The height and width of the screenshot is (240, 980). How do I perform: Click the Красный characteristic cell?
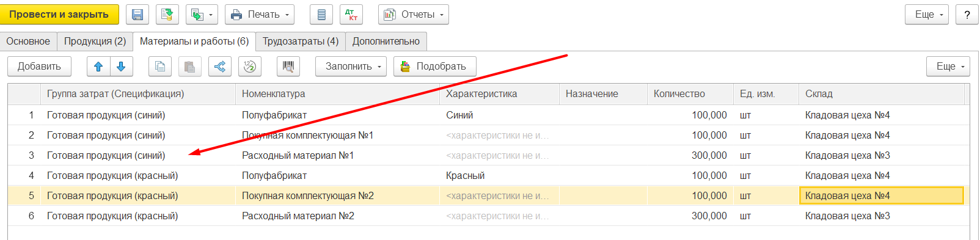click(x=499, y=175)
